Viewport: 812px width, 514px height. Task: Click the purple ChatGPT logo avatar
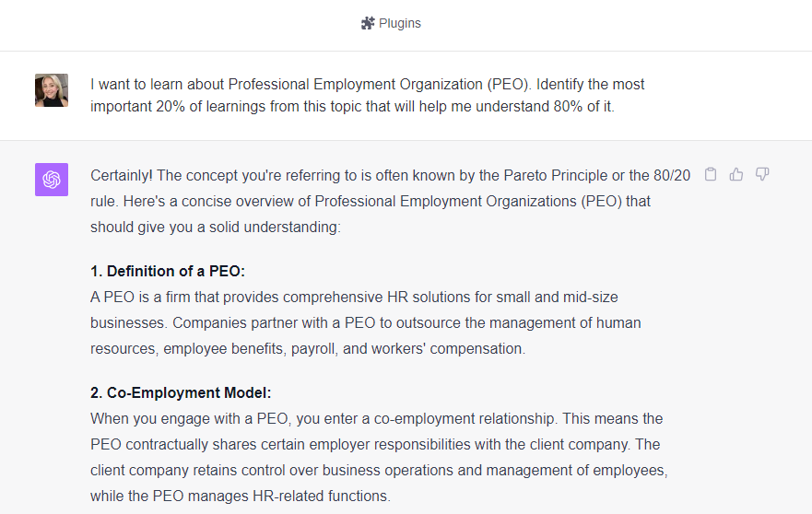click(x=52, y=179)
